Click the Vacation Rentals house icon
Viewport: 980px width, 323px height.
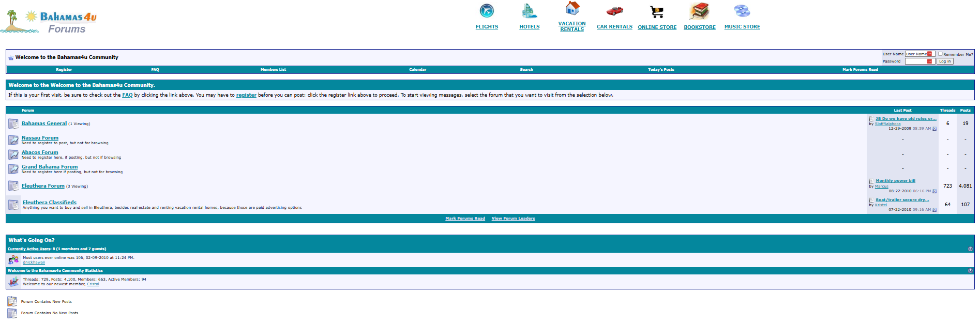[x=572, y=8]
